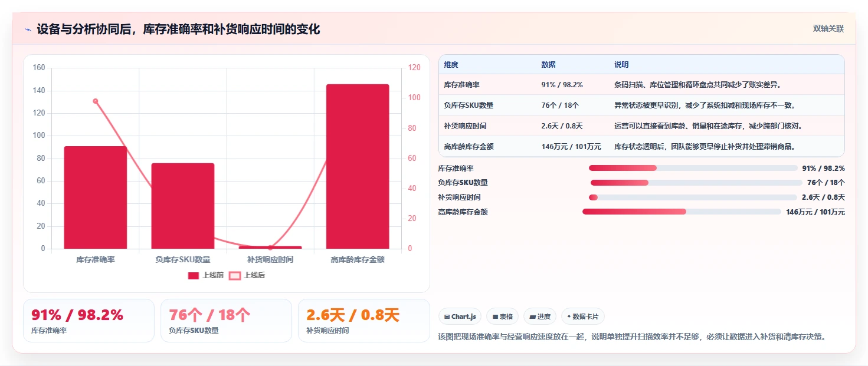Toggle the 上线后 legend swatch

[x=235, y=275]
